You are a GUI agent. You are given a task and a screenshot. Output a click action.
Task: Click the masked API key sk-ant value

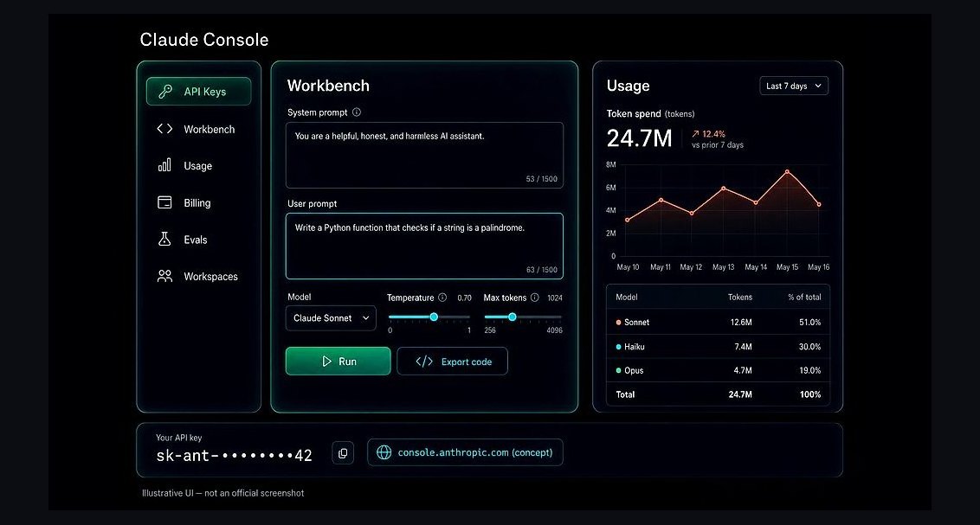tap(234, 456)
